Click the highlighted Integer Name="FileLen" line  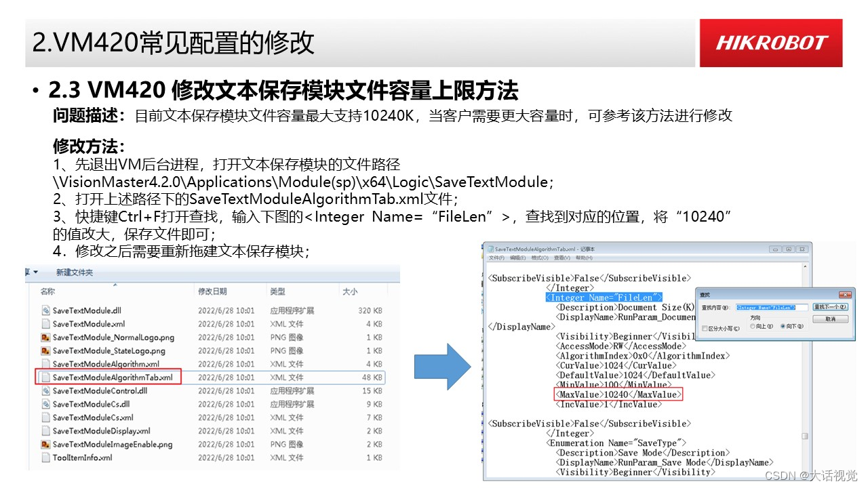(604, 298)
